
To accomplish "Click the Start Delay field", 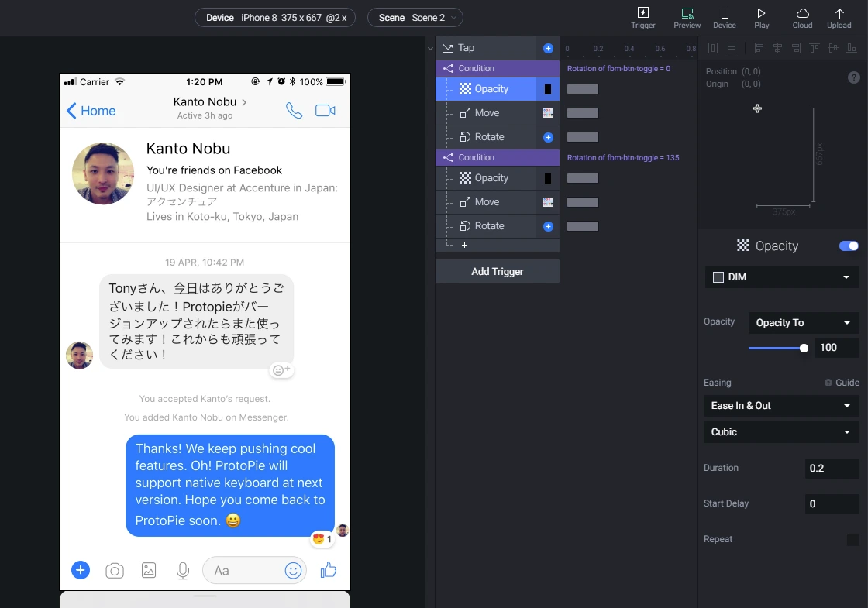I will coord(832,503).
